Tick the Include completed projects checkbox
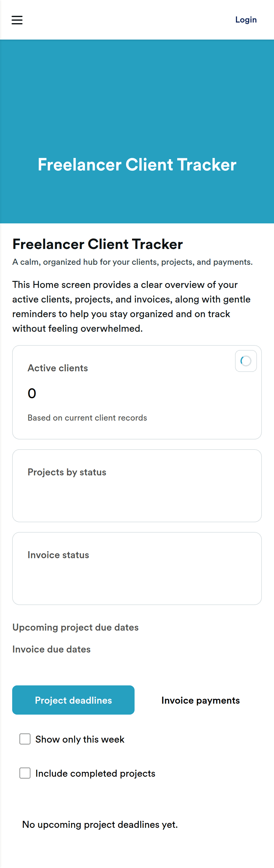 coord(25,773)
